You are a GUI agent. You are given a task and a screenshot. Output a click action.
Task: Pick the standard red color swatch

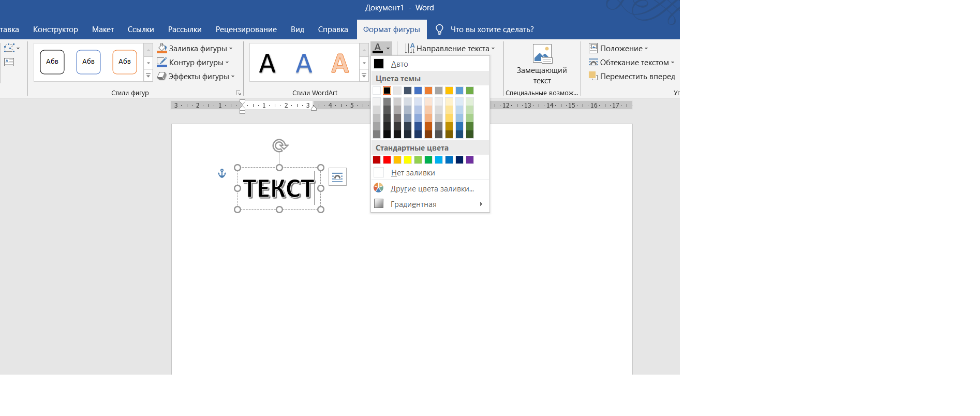point(387,160)
